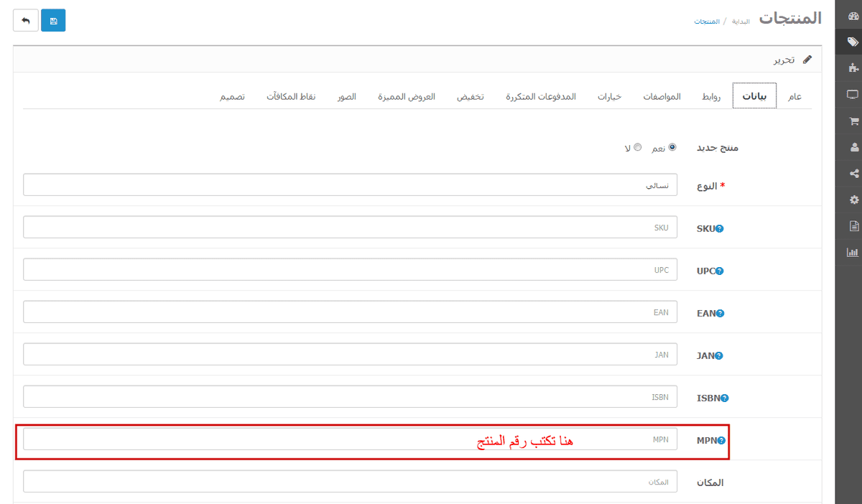The height and width of the screenshot is (504, 862).
Task: Show help tooltip for SKU
Action: coord(720,229)
